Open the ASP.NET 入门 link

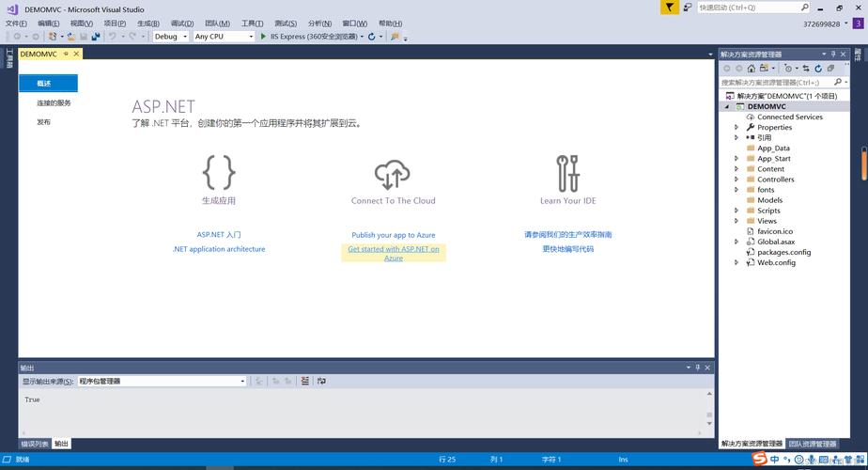pos(219,235)
